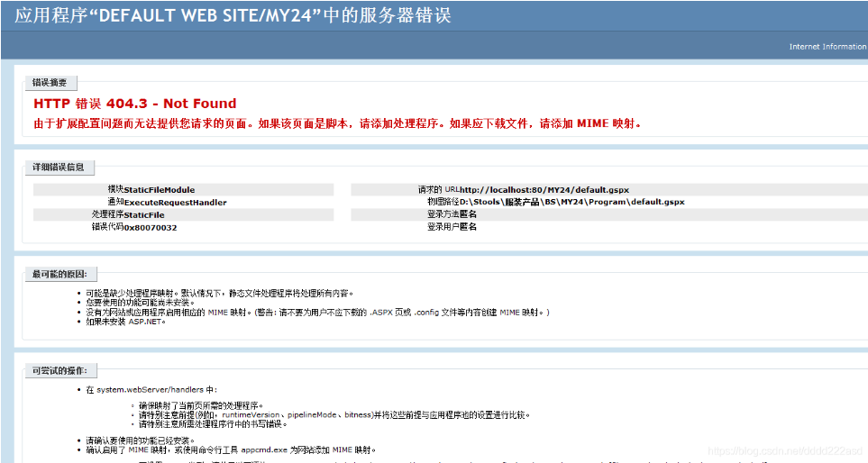Click the physical path D:\Stools...default.gspx
The image size is (868, 463).
point(571,202)
